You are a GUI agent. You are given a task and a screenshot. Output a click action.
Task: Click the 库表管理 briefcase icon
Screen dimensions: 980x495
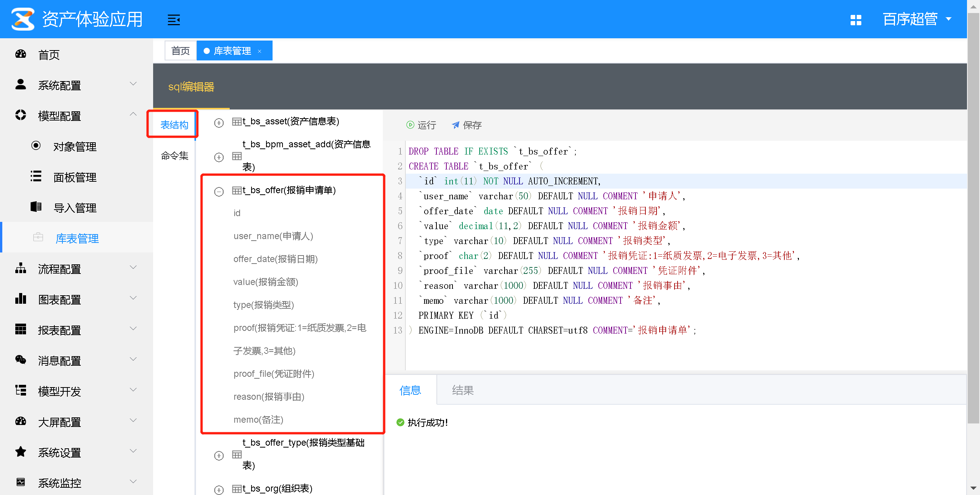tap(38, 237)
